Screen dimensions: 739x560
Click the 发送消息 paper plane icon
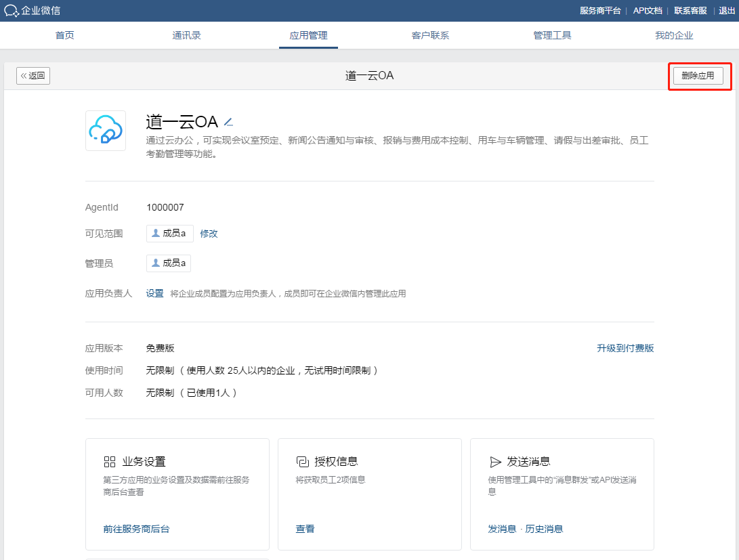(x=495, y=462)
